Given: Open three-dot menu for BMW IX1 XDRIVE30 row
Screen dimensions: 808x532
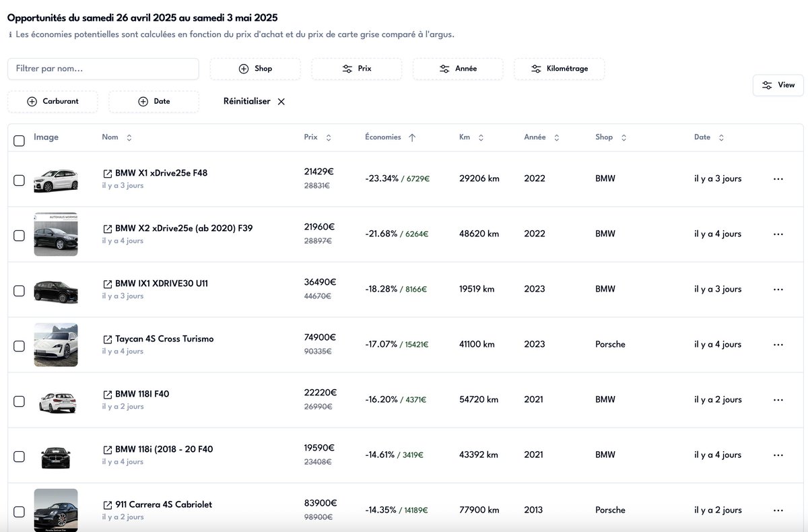Looking at the screenshot, I should coord(778,290).
